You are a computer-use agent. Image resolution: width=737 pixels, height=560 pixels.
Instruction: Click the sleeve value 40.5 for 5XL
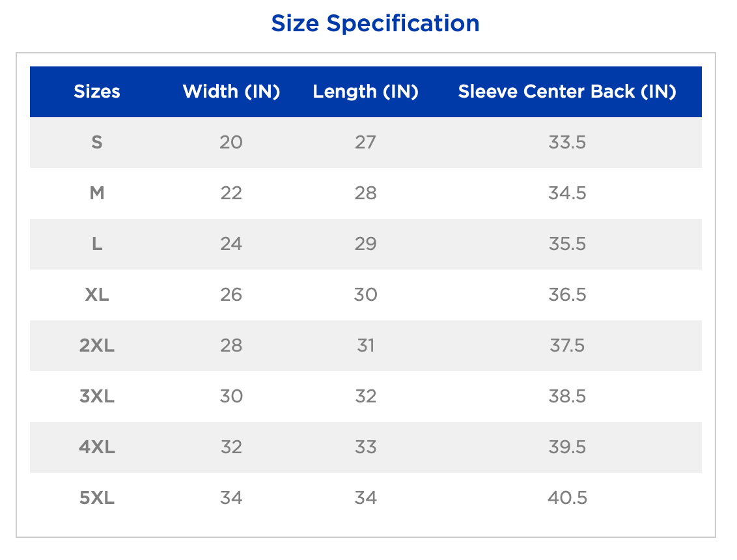click(x=567, y=497)
